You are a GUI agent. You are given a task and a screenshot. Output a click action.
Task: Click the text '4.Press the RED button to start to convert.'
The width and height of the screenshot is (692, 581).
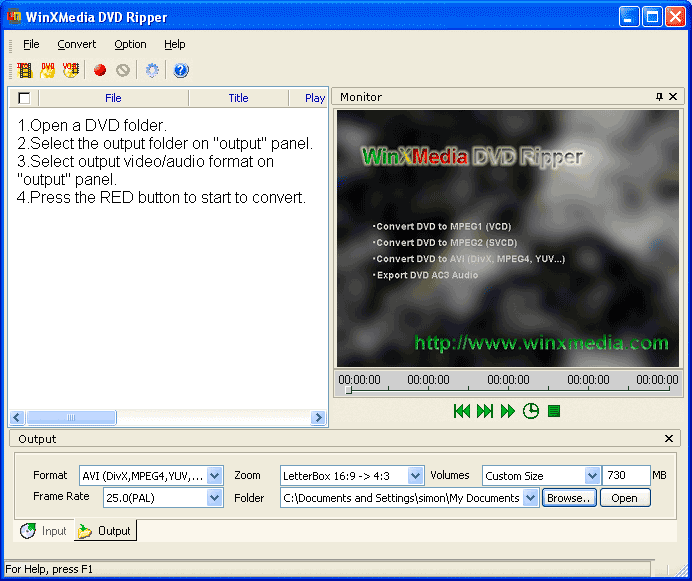(x=161, y=197)
